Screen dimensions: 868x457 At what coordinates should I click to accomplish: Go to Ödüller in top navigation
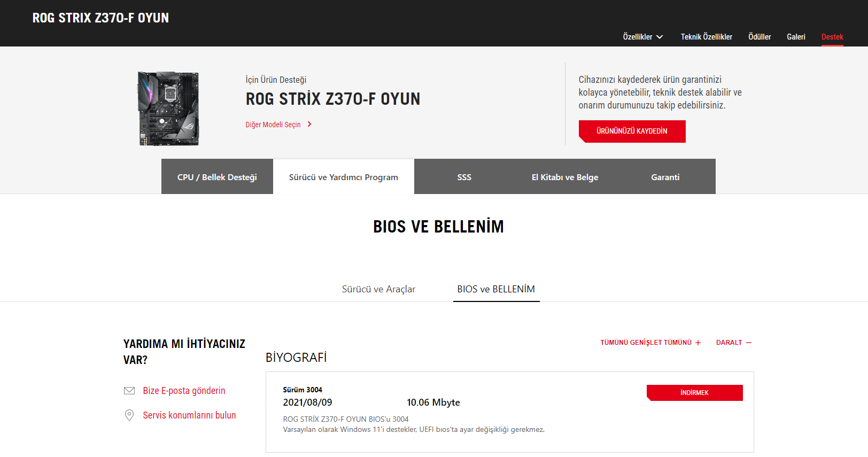tap(759, 37)
